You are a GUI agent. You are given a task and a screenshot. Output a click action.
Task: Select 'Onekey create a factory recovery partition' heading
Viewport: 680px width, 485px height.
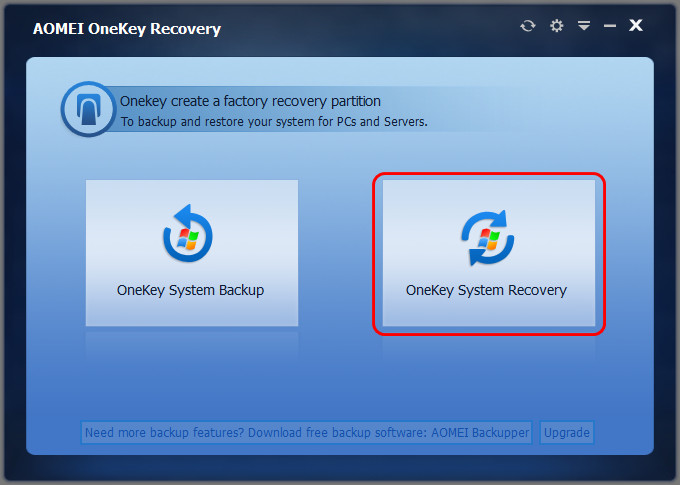(x=250, y=101)
